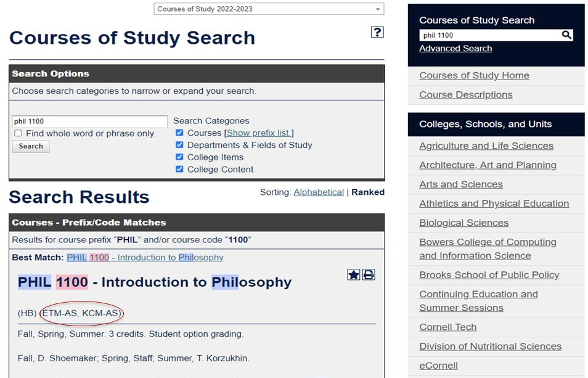The height and width of the screenshot is (378, 588).
Task: Open Advanced Search
Action: [455, 48]
